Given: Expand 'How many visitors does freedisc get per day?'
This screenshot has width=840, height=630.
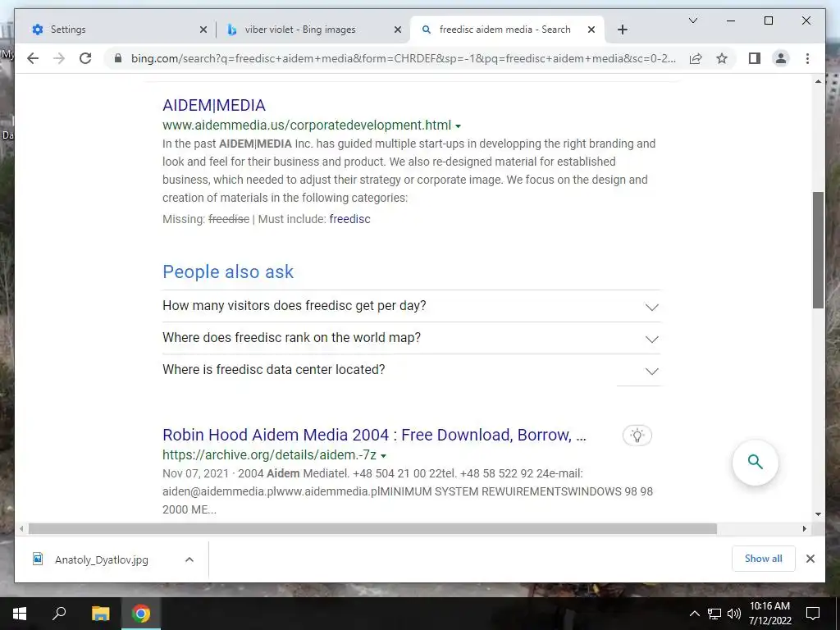Looking at the screenshot, I should (x=411, y=306).
